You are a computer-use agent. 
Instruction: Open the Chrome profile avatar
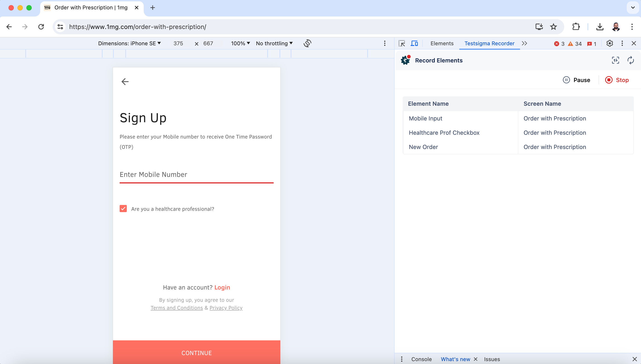[x=616, y=27]
